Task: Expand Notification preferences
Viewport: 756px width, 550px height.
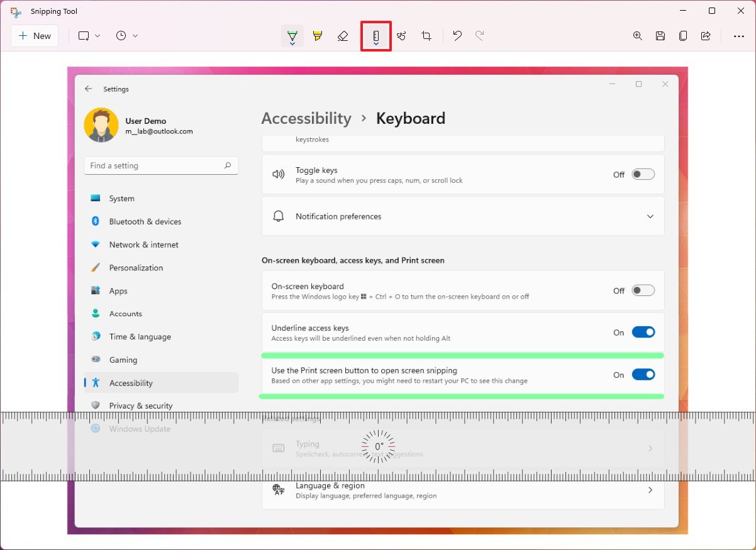Action: tap(650, 216)
